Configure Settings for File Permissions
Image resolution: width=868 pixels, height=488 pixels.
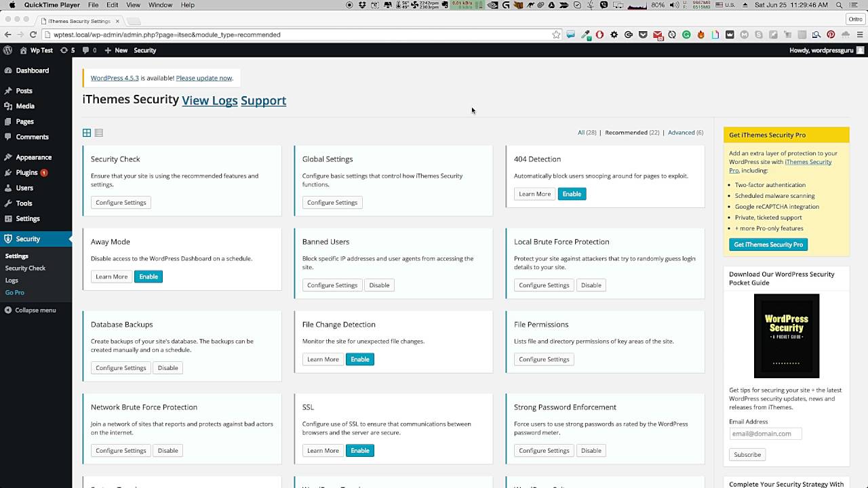tap(544, 359)
